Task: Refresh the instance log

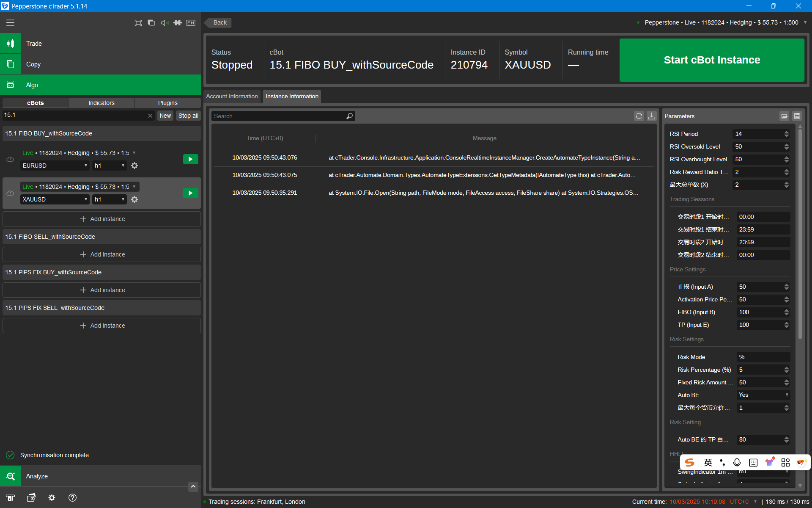Action: [639, 116]
